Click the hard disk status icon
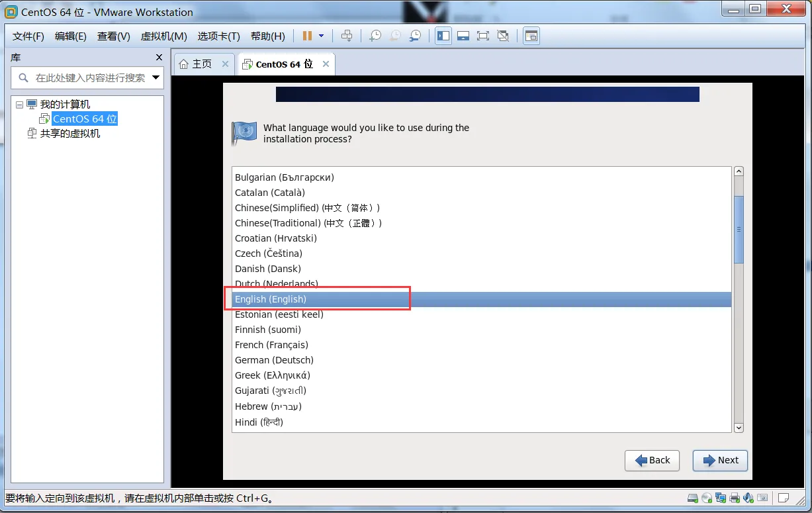 [693, 498]
